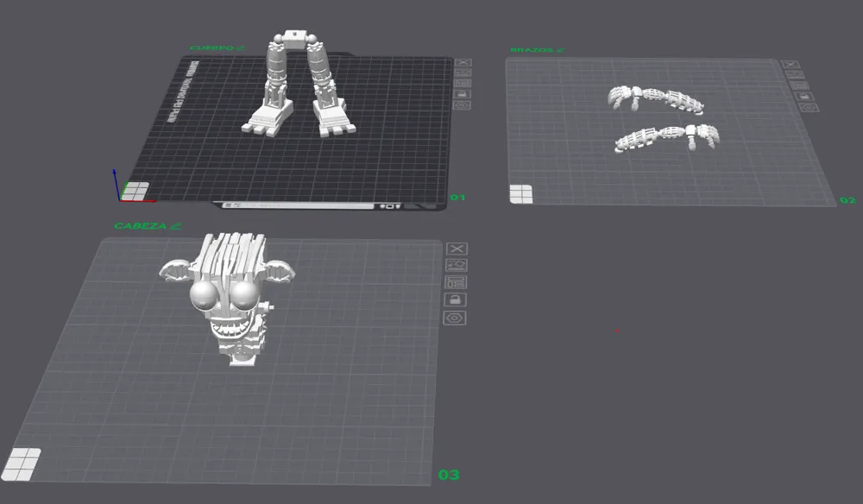Select plate 01 by clicking its number label
Viewport: 863px width, 504px height.
point(456,197)
